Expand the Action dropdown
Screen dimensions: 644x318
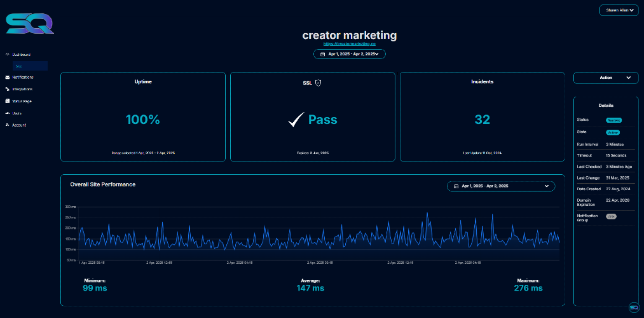coord(606,78)
